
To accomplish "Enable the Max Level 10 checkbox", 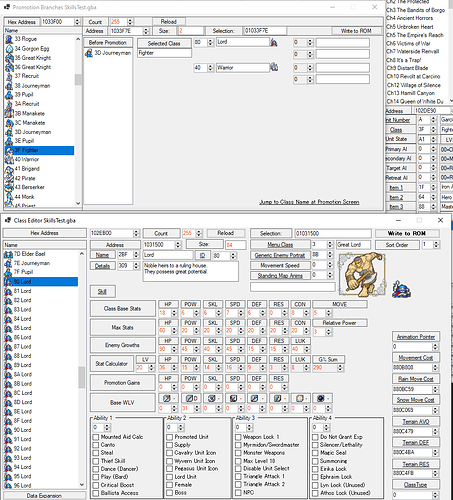I will tap(238, 461).
